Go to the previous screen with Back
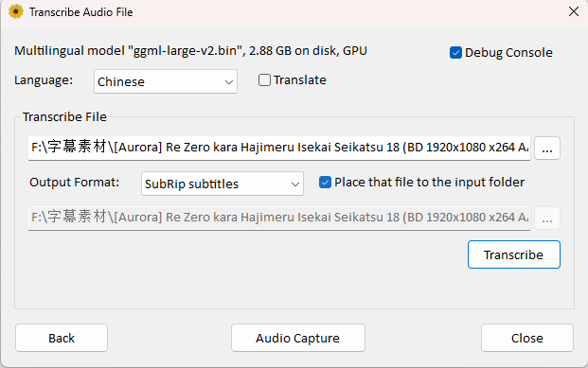The image size is (588, 368). pos(62,338)
